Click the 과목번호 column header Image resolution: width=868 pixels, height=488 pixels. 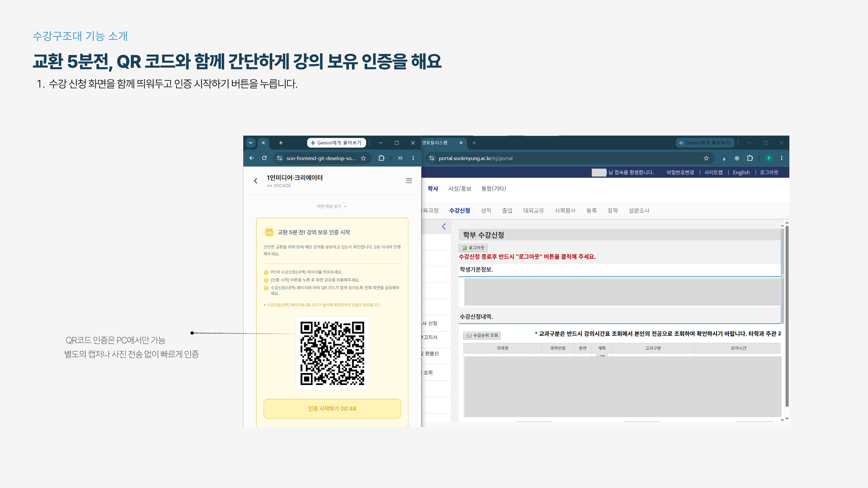(558, 348)
